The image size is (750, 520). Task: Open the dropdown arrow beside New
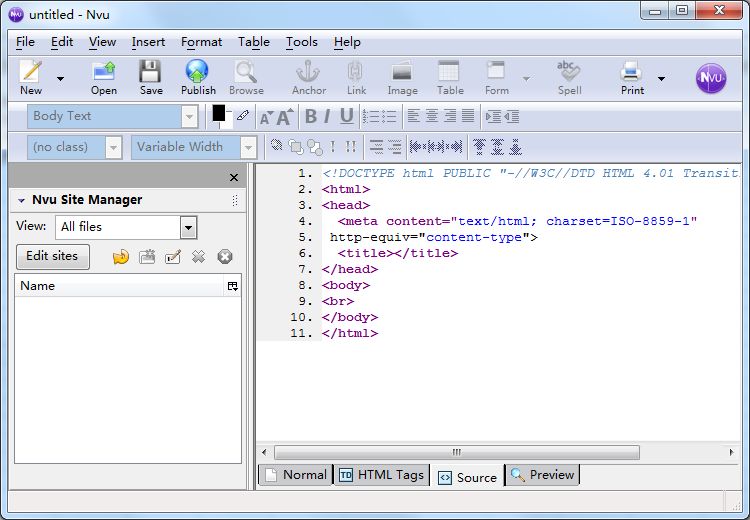61,78
